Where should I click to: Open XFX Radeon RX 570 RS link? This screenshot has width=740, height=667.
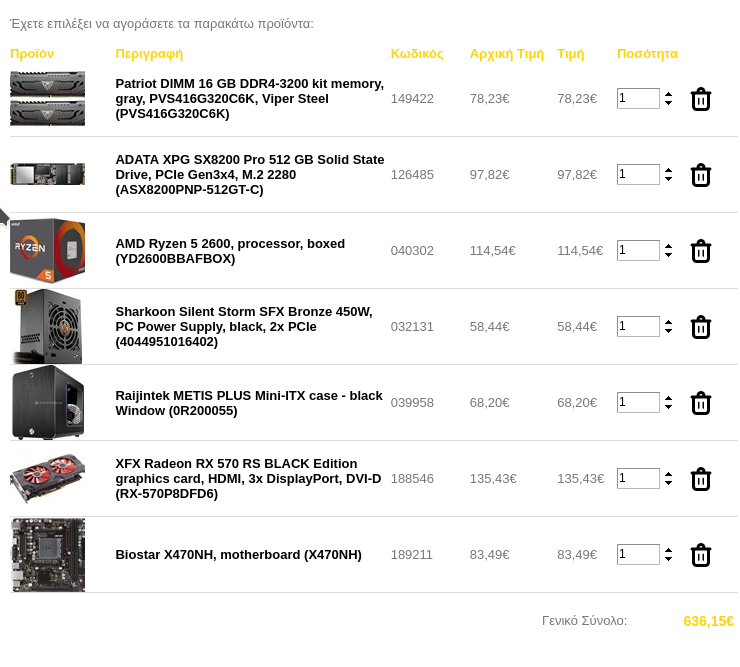[248, 479]
